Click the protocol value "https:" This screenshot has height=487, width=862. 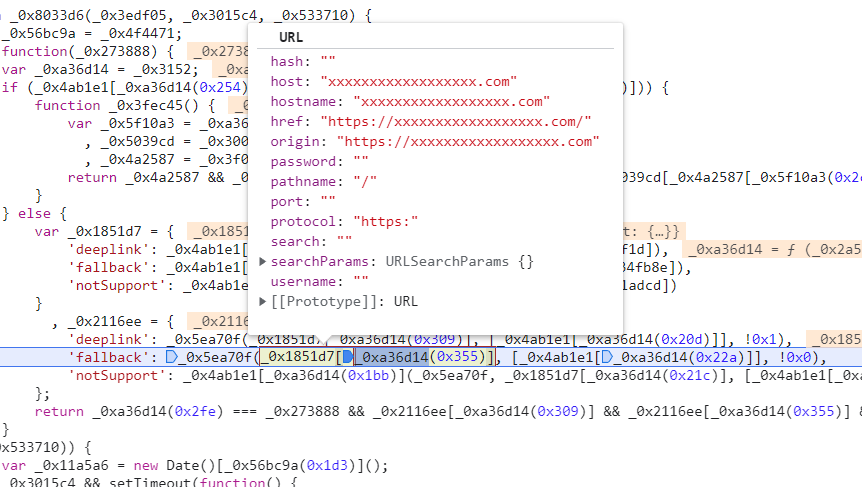pos(386,221)
